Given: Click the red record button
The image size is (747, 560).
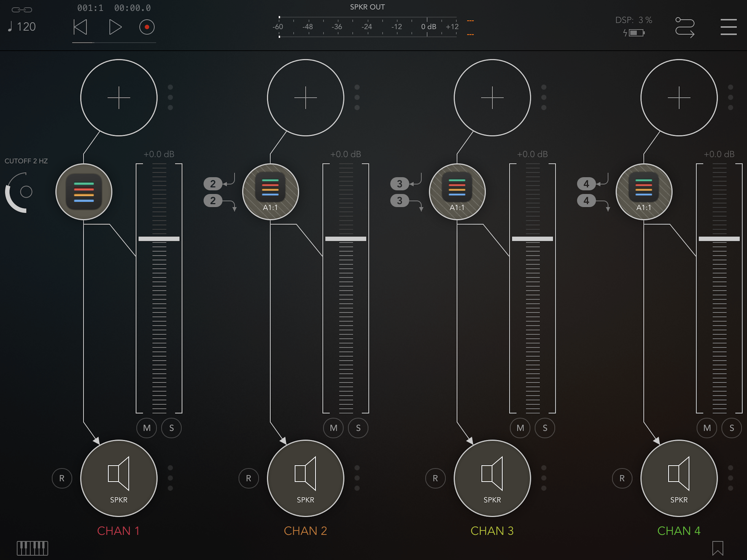Looking at the screenshot, I should (x=147, y=27).
